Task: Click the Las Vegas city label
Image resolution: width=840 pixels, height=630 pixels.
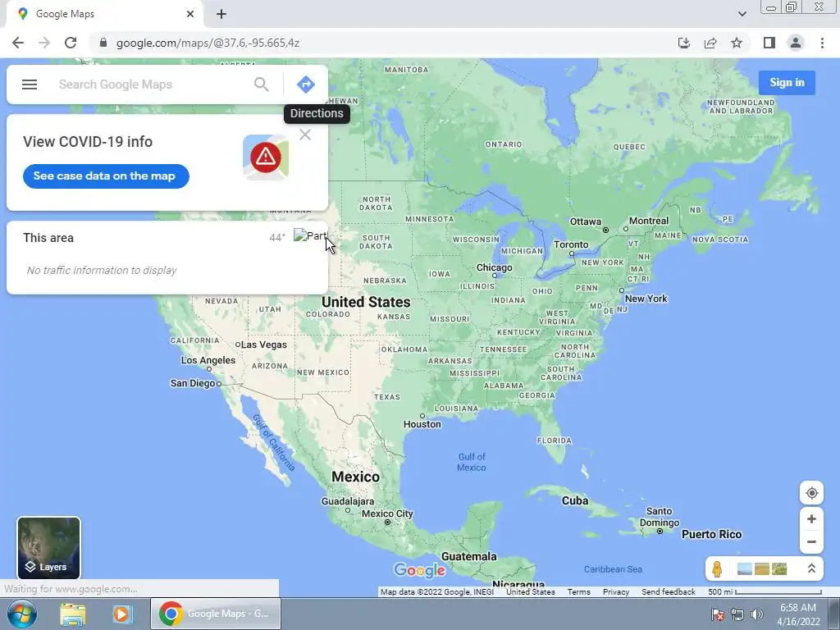Action: tap(264, 345)
